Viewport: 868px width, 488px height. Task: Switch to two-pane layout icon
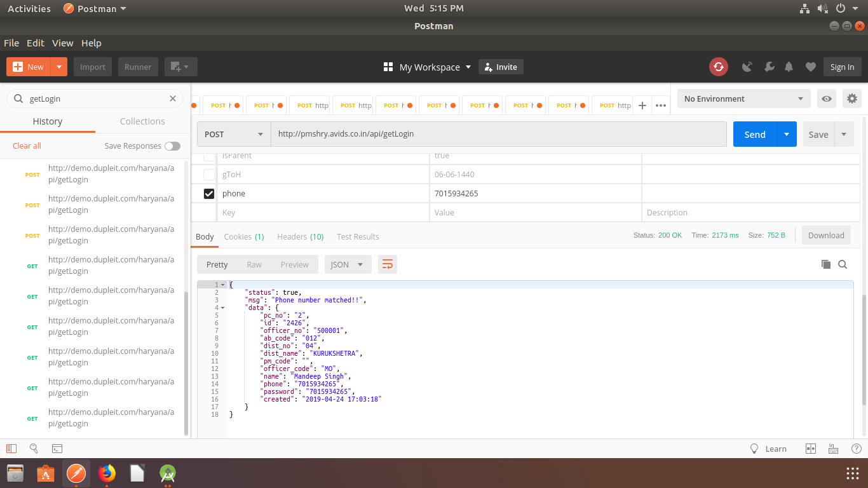click(810, 449)
